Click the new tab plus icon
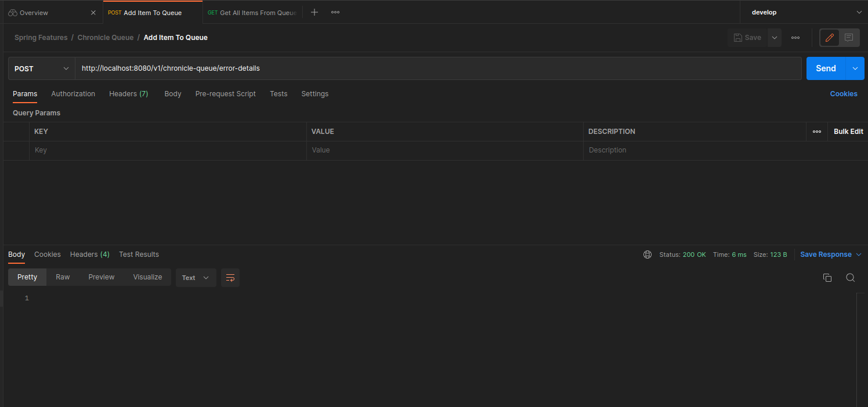The image size is (868, 407). (x=314, y=12)
